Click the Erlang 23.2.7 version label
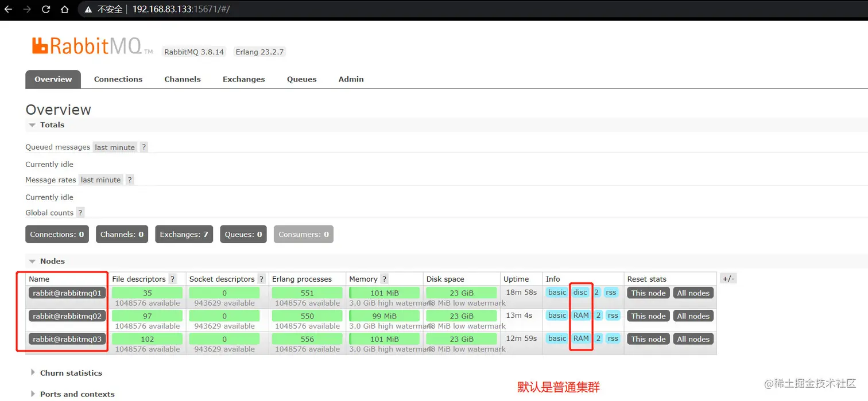868x401 pixels. tap(259, 52)
